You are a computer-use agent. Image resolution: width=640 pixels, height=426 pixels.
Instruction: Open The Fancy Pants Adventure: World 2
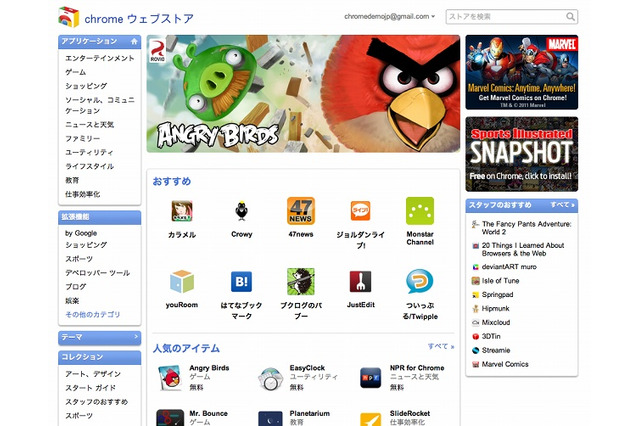(x=527, y=228)
